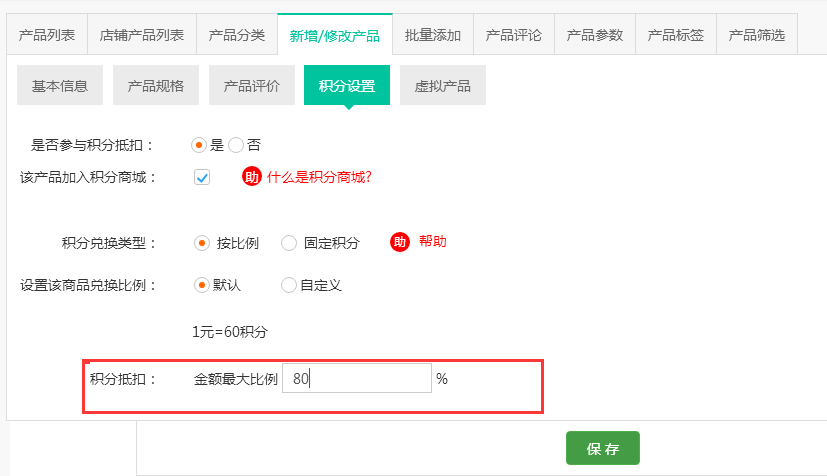
Task: Click the red help icon beside 帮助
Action: pos(399,242)
